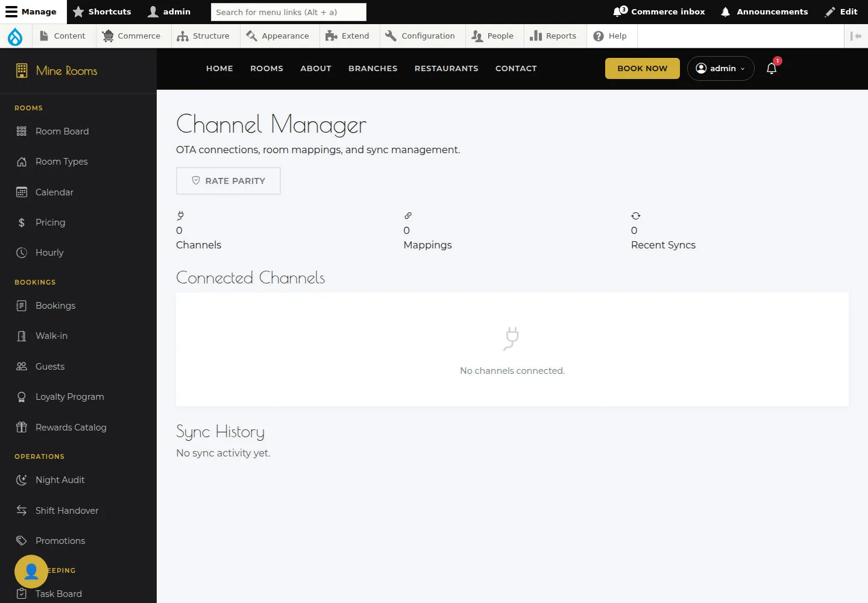This screenshot has height=603, width=868.
Task: Click the Promotions tag icon
Action: pyautogui.click(x=22, y=541)
